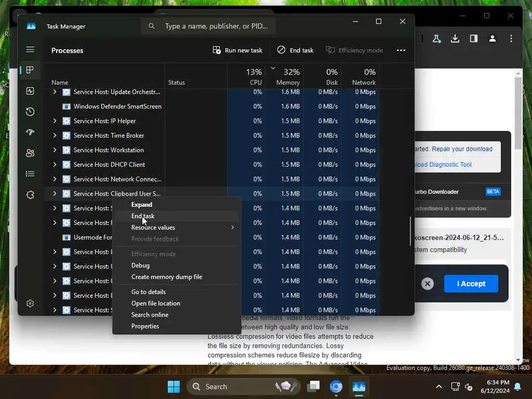Viewport: 532px width, 399px height.
Task: Click the Efficiency mode toolbar button
Action: (354, 50)
